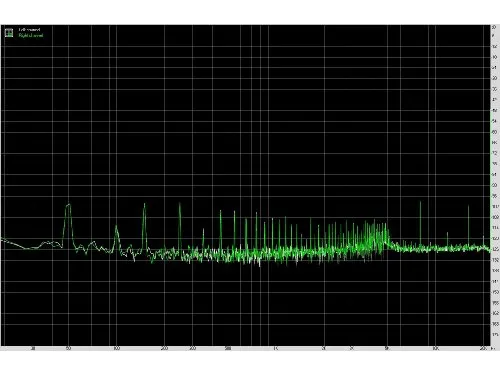The image size is (500, 375).
Task: Select the green Right channel legend label
Action: point(31,35)
